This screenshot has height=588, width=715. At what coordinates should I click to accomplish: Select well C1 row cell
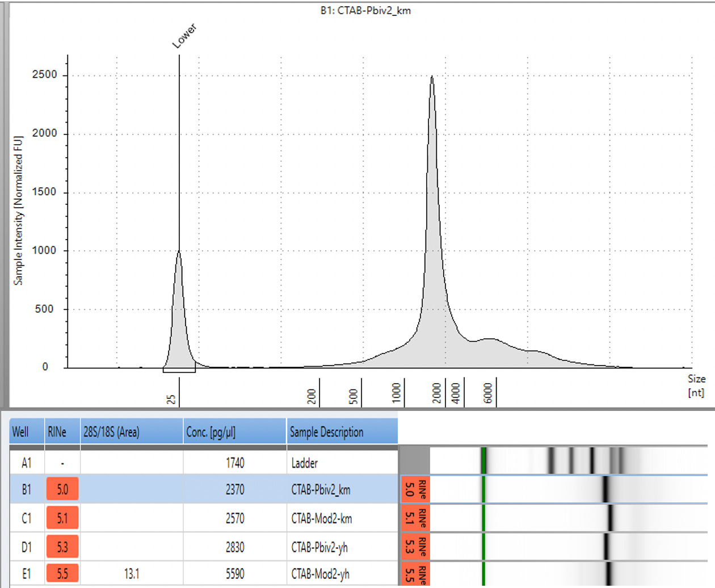point(27,518)
